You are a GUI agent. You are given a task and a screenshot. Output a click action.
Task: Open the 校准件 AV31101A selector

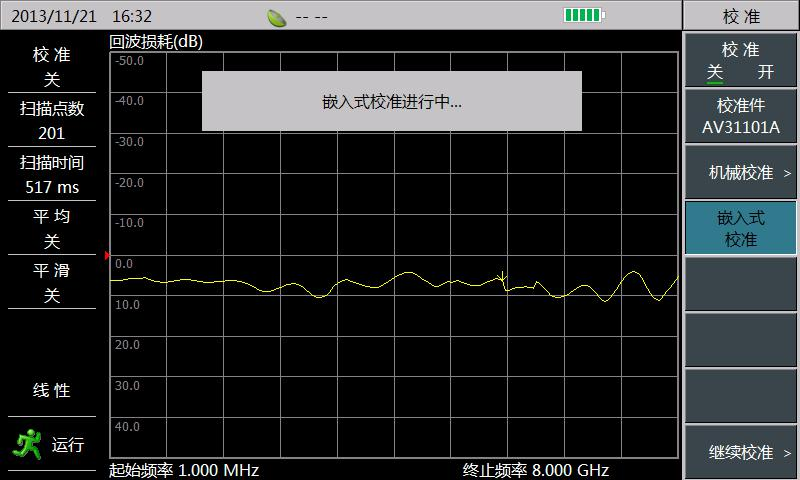(740, 116)
